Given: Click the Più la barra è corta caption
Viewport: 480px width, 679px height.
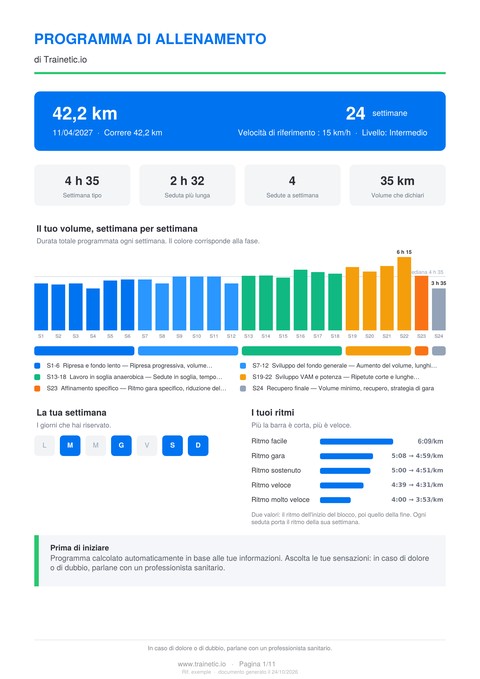Looking at the screenshot, I should (301, 426).
